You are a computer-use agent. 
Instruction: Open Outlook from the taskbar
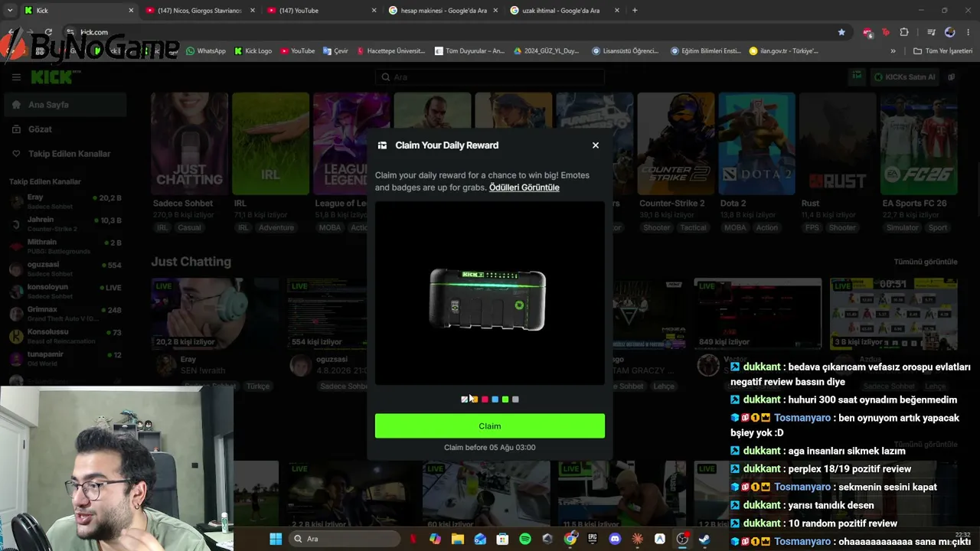pyautogui.click(x=480, y=539)
